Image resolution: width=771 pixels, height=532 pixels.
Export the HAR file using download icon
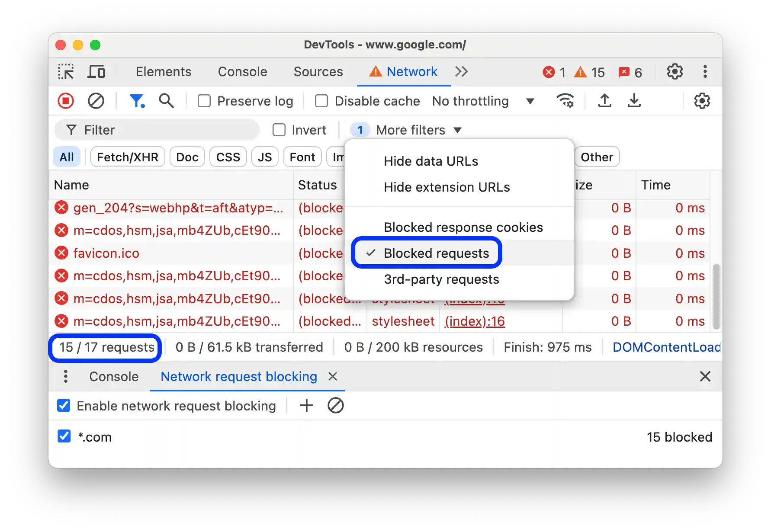[634, 101]
